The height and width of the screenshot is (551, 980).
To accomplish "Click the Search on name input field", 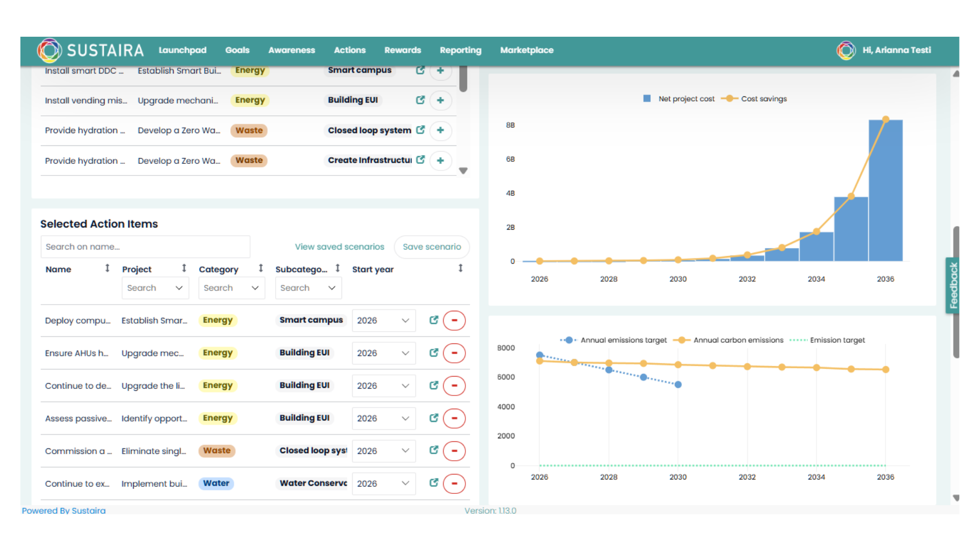I will (x=145, y=246).
